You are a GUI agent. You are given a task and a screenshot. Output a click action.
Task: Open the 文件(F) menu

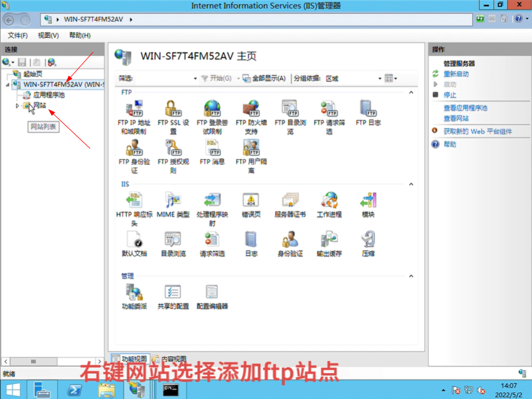click(17, 36)
